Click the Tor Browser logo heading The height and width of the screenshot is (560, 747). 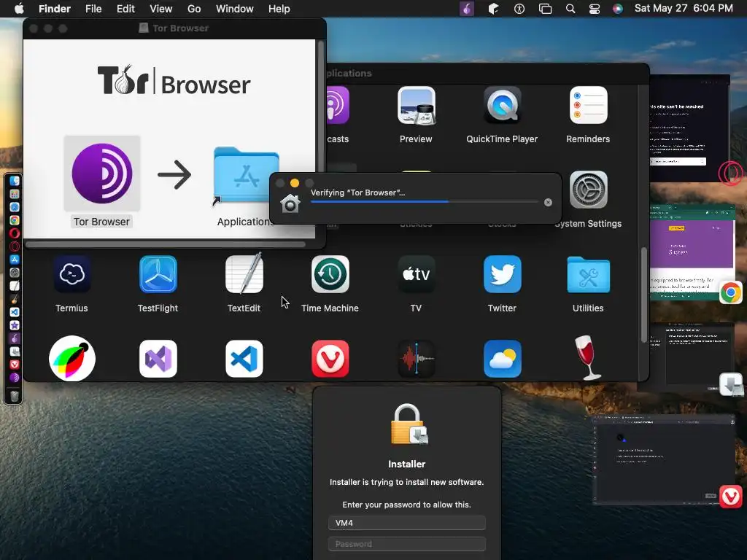click(x=174, y=80)
